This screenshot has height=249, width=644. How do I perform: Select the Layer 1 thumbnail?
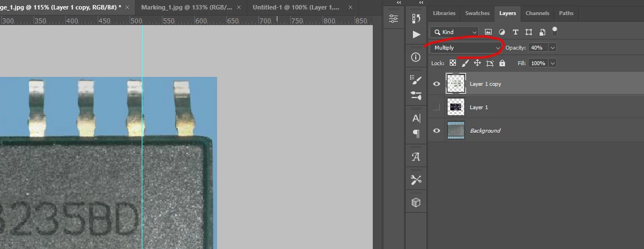click(x=455, y=107)
